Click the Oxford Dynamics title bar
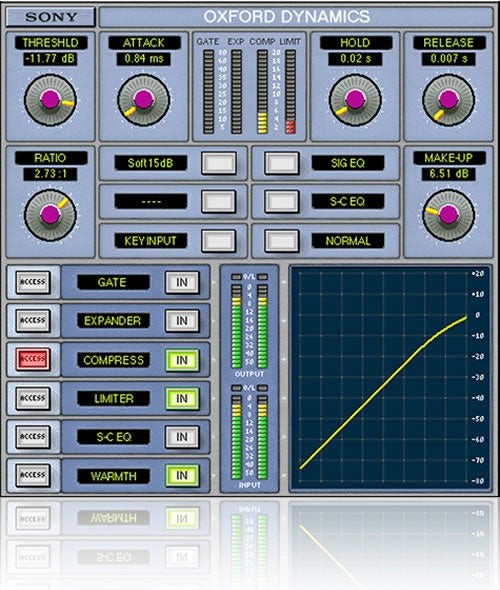Image resolution: width=500 pixels, height=590 pixels. pos(296,17)
